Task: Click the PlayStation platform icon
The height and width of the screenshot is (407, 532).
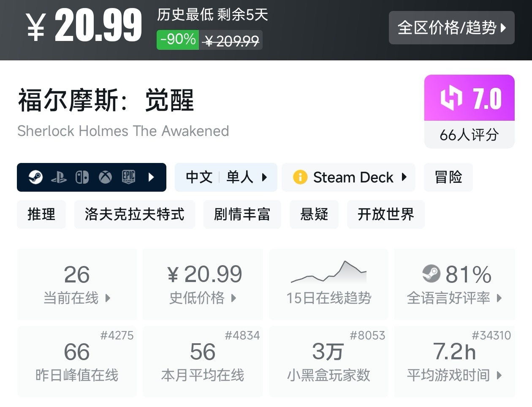Action: 59,177
